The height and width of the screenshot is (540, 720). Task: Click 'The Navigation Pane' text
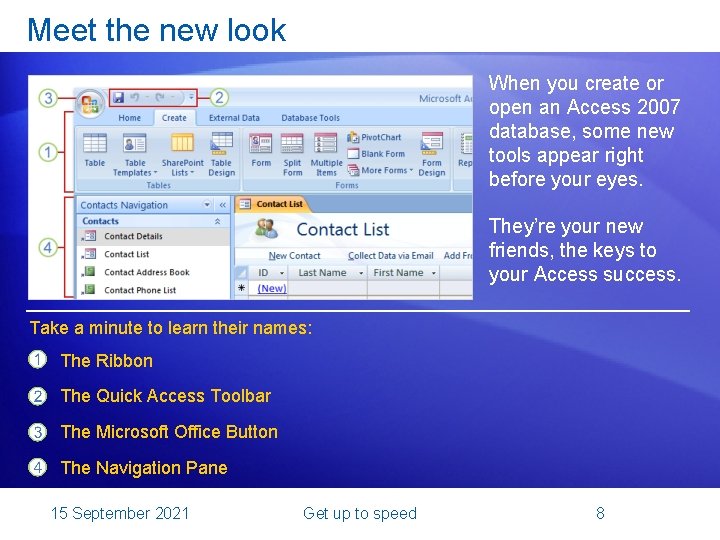pyautogui.click(x=144, y=467)
